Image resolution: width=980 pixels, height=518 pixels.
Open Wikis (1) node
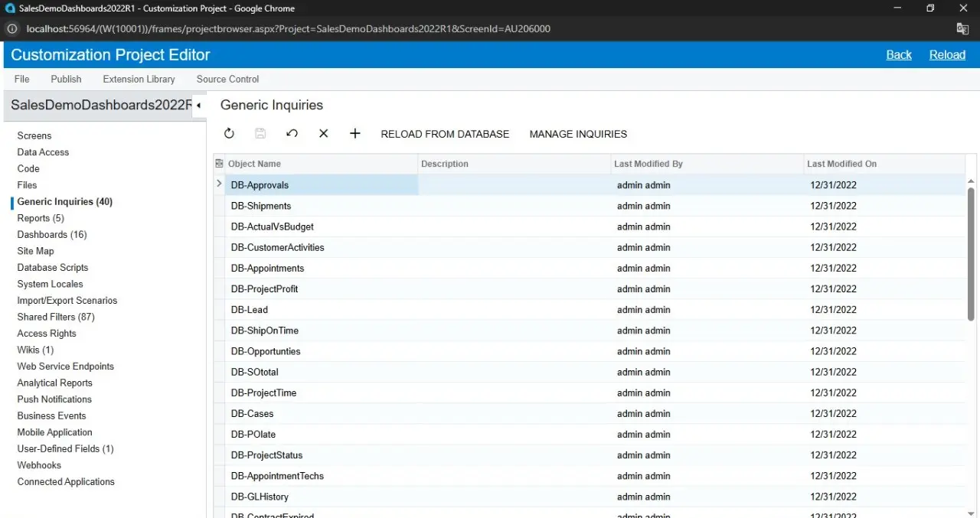tap(35, 350)
